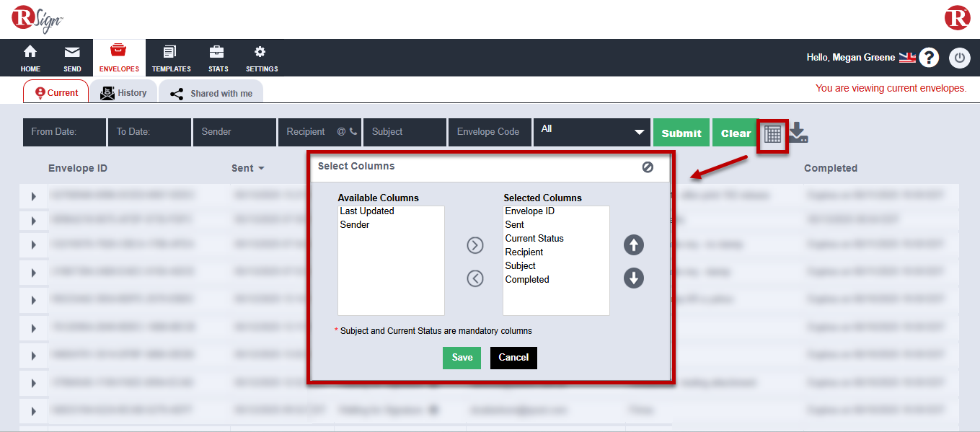
Task: Expand the third envelope row
Action: (34, 245)
